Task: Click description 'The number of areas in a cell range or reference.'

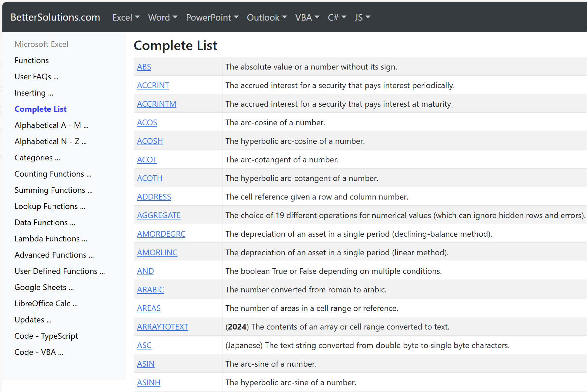Action: (312, 308)
